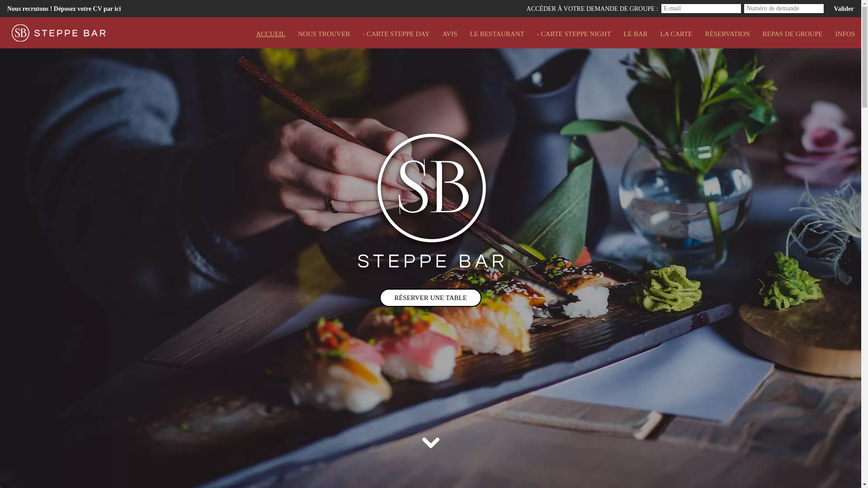Viewport: 868px width, 488px height.
Task: Click the Réserver une table button
Action: (430, 298)
